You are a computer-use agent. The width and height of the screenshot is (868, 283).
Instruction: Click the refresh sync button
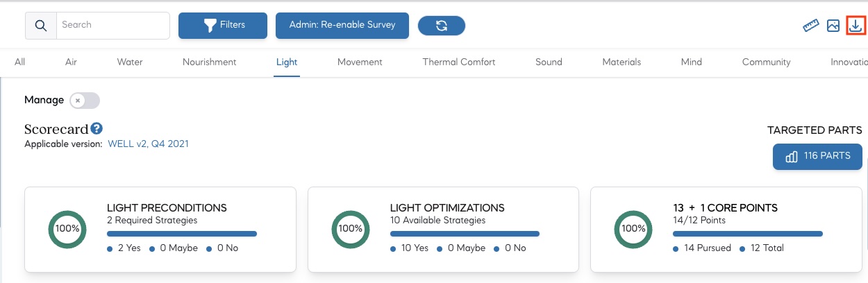click(441, 26)
